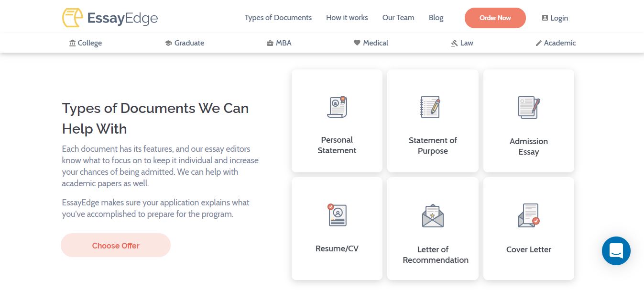Screen dimensions: 644x293
Task: Click the Resume/CV document icon
Action: click(x=337, y=215)
